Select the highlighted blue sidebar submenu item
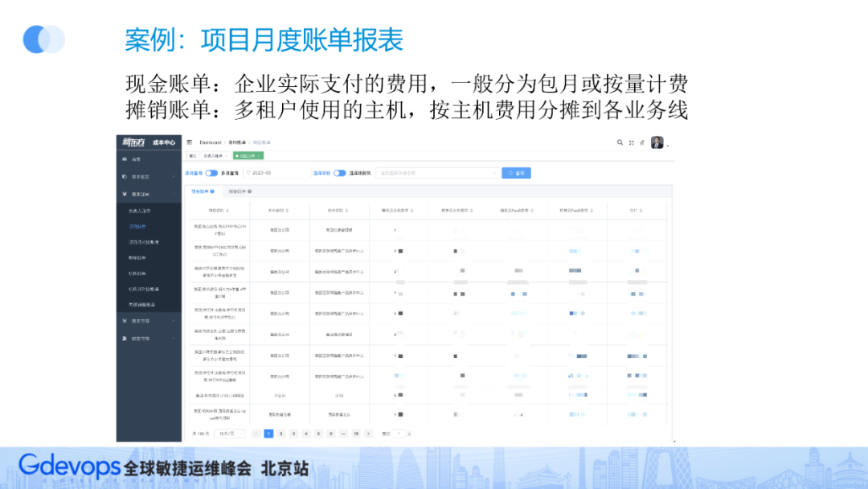Viewport: 868px width, 489px height. click(x=149, y=227)
